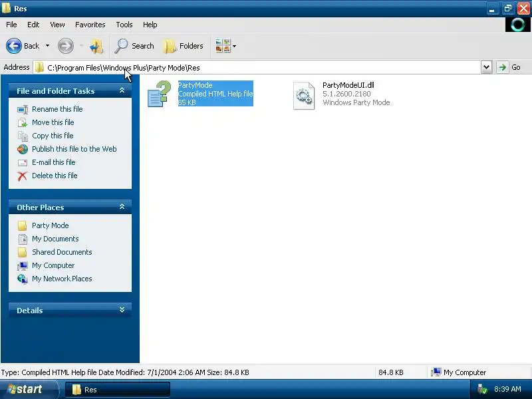
Task: Click the copy file task icon
Action: click(23, 136)
